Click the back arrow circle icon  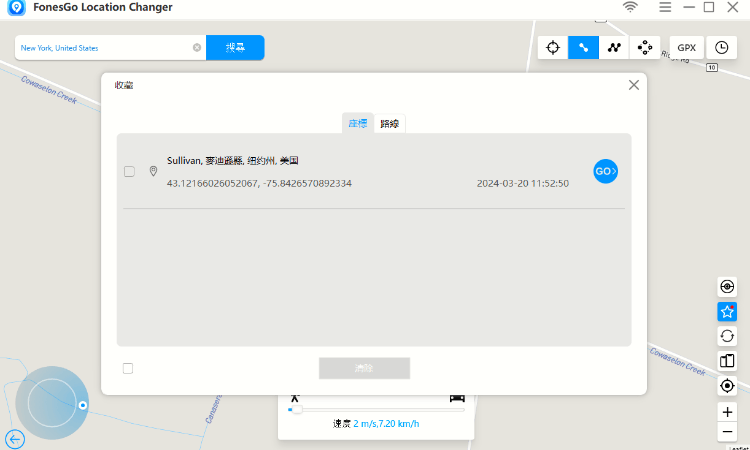coord(15,439)
